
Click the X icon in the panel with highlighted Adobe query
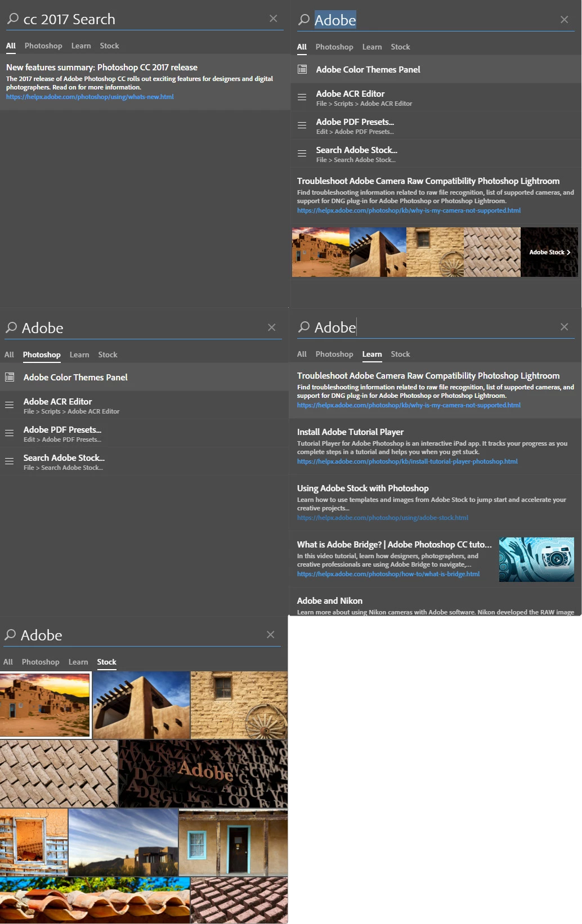click(565, 20)
